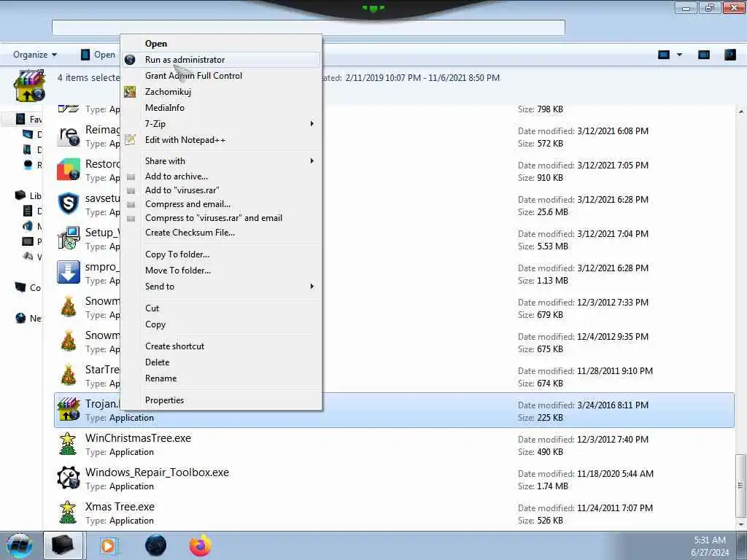Screen dimensions: 747x560
Task: Click the Computer icon in sidebar
Action: click(x=20, y=287)
